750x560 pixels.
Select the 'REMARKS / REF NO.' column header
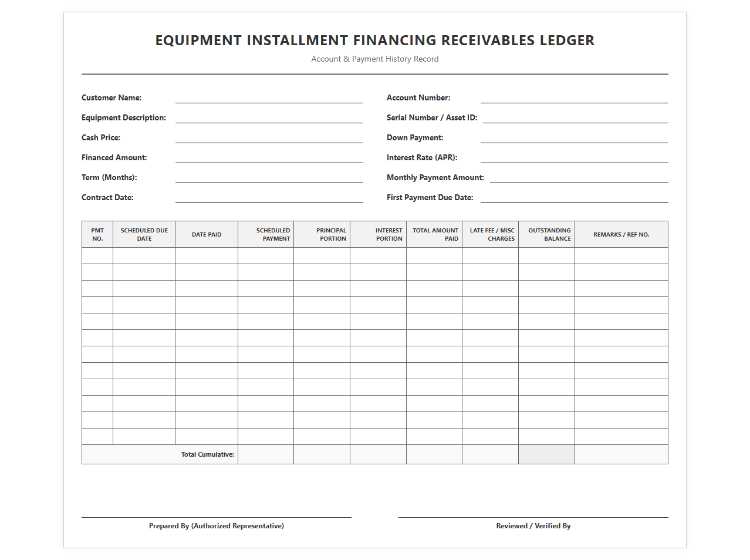[621, 234]
